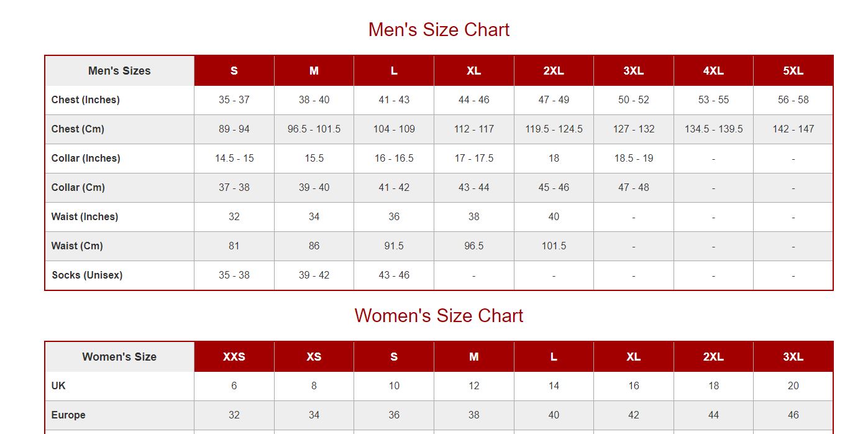Click the "Men's Sizes" header cell

point(119,71)
